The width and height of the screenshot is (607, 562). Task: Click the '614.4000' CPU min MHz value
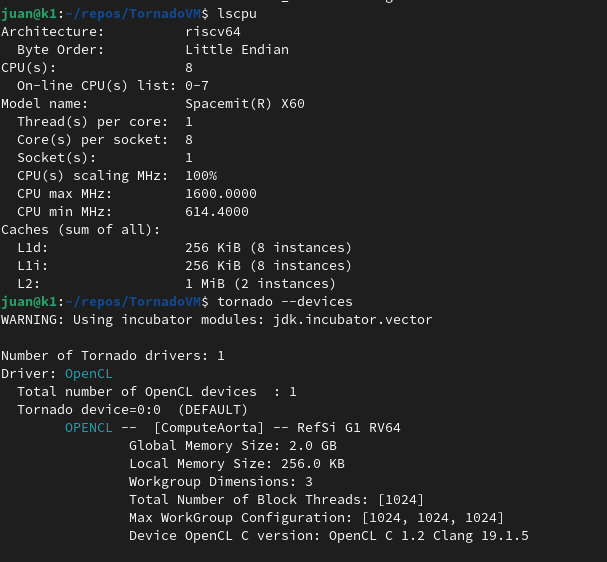pyautogui.click(x=217, y=212)
